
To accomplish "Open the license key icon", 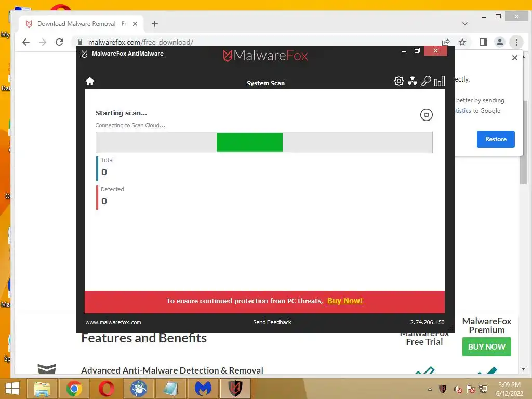I will click(425, 81).
